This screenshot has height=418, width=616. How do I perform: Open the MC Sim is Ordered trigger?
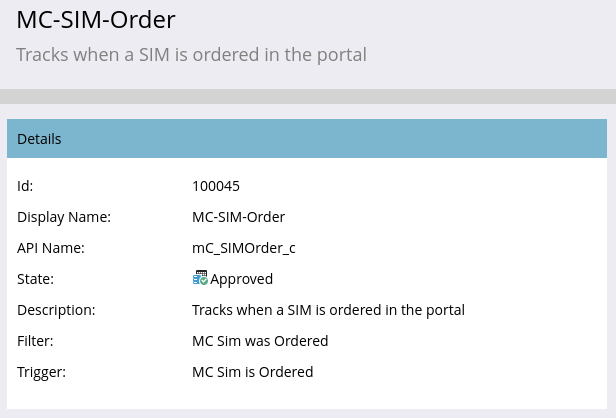(x=253, y=372)
